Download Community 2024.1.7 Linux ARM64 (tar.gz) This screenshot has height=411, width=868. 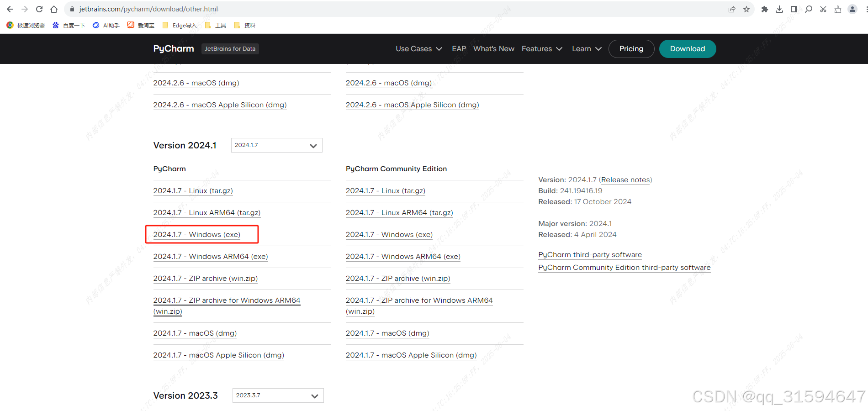click(399, 213)
